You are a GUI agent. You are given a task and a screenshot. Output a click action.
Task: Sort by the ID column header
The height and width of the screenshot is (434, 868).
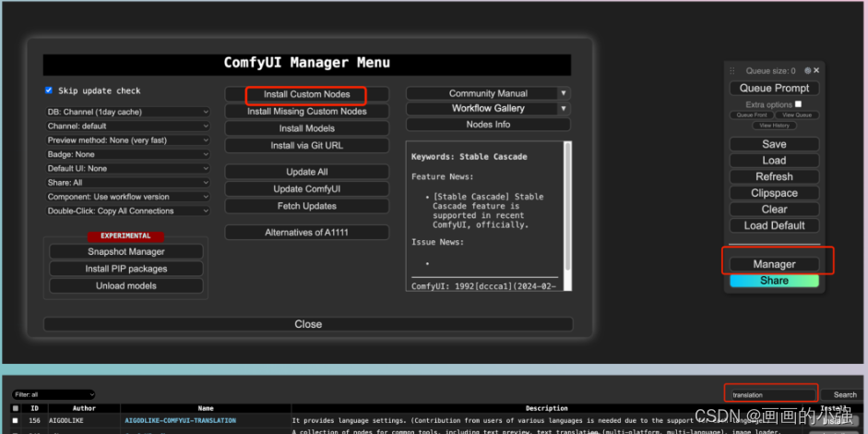point(34,408)
